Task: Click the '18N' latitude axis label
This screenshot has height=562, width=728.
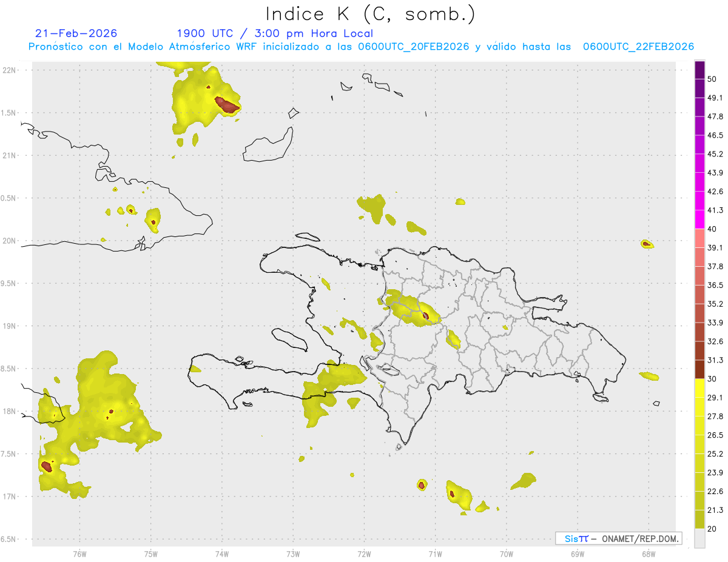Action: pyautogui.click(x=10, y=412)
